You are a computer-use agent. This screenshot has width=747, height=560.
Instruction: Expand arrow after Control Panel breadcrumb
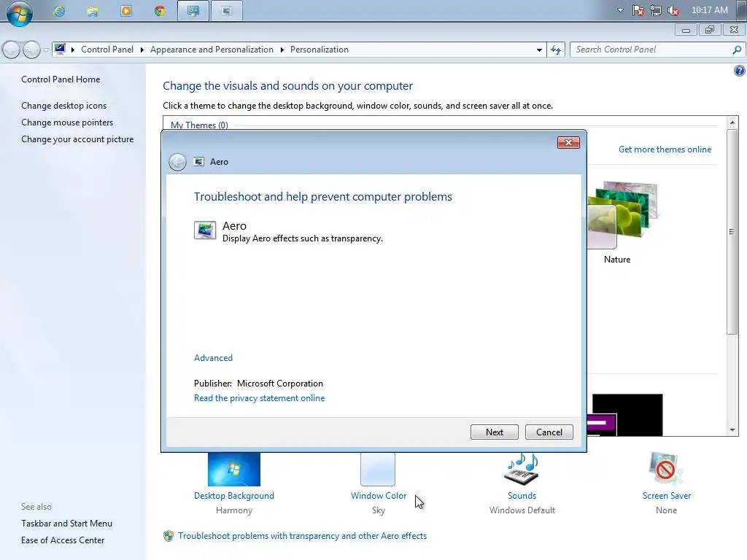pyautogui.click(x=142, y=50)
